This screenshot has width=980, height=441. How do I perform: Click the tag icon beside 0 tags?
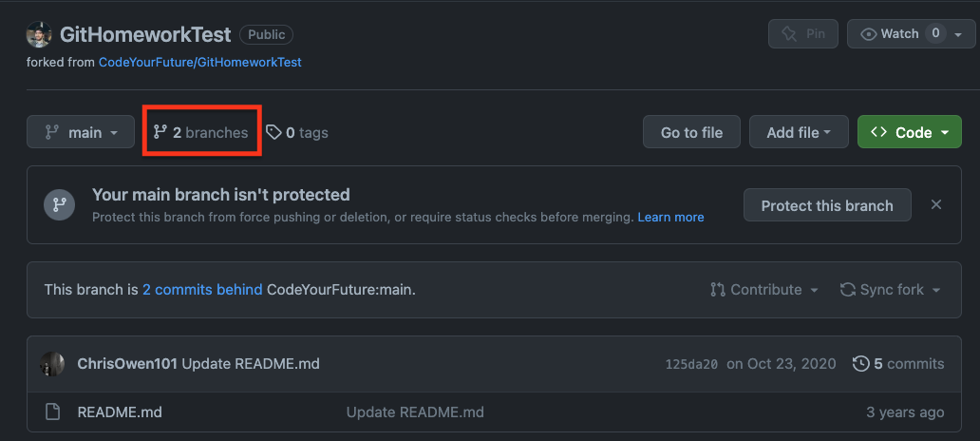click(273, 133)
